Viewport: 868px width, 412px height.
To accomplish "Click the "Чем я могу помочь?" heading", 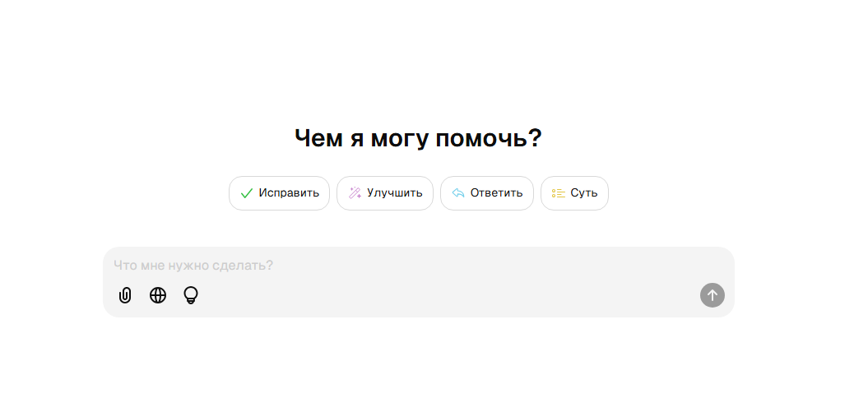I will click(418, 138).
